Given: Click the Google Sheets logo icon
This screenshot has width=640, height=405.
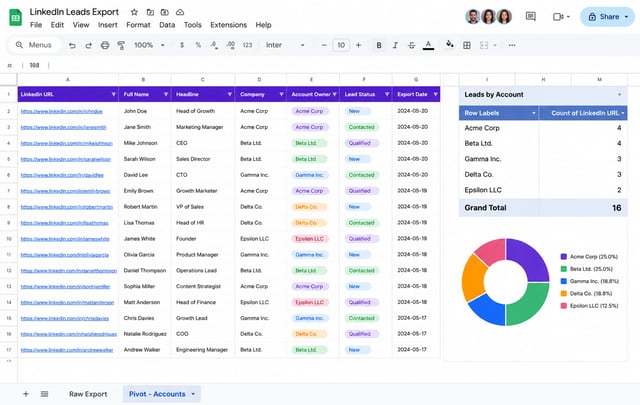Looking at the screenshot, I should point(16,18).
